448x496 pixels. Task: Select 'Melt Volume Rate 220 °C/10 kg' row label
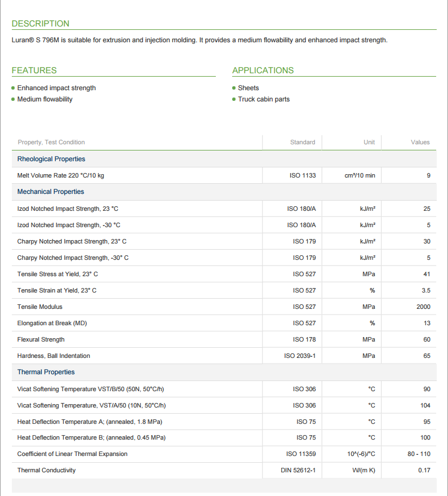[60, 175]
